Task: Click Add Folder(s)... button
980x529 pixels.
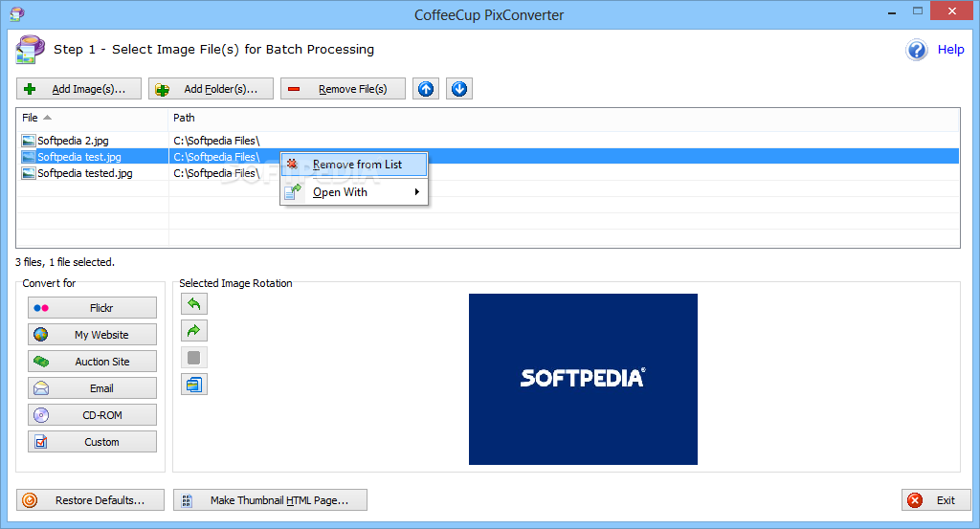Action: pos(211,89)
